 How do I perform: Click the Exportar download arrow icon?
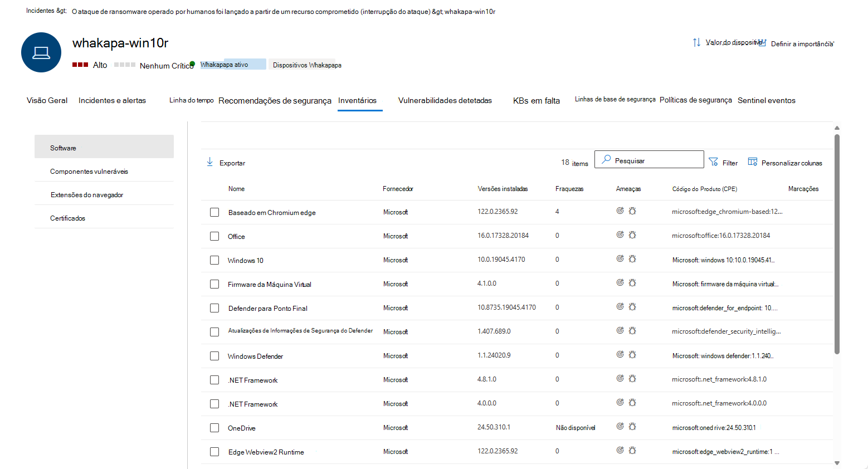pyautogui.click(x=210, y=162)
